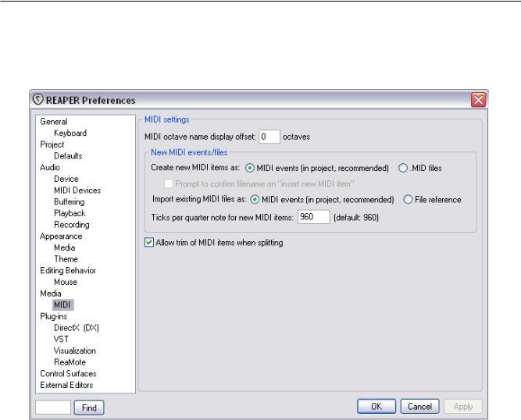The image size is (521, 420).
Task: Open the Recording settings page
Action: (x=71, y=225)
